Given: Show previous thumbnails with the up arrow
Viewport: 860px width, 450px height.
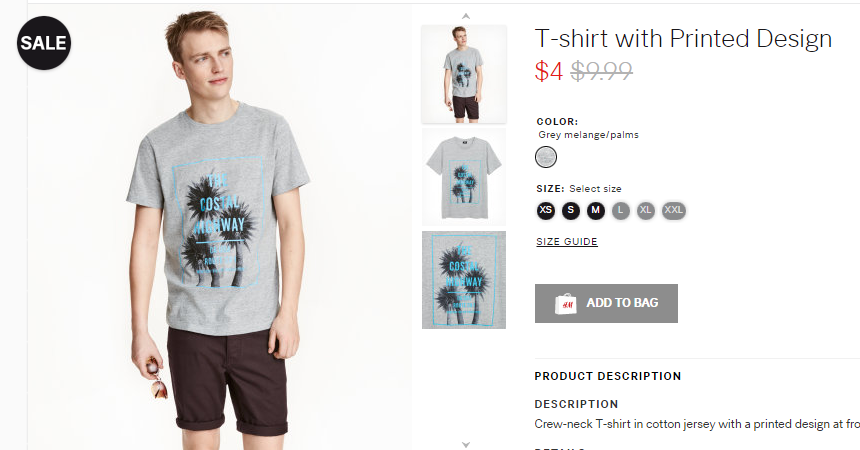Looking at the screenshot, I should (x=466, y=16).
